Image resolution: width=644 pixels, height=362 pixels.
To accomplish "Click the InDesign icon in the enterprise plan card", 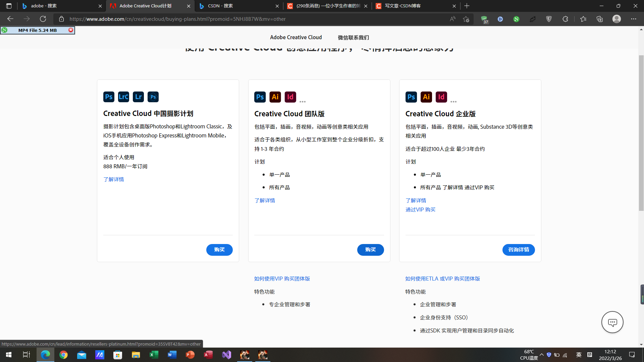I will (x=441, y=97).
